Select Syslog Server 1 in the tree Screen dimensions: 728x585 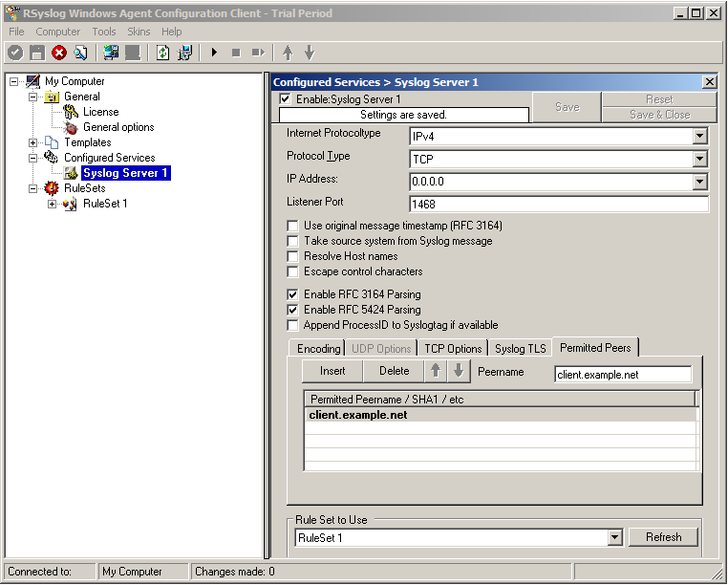(125, 173)
